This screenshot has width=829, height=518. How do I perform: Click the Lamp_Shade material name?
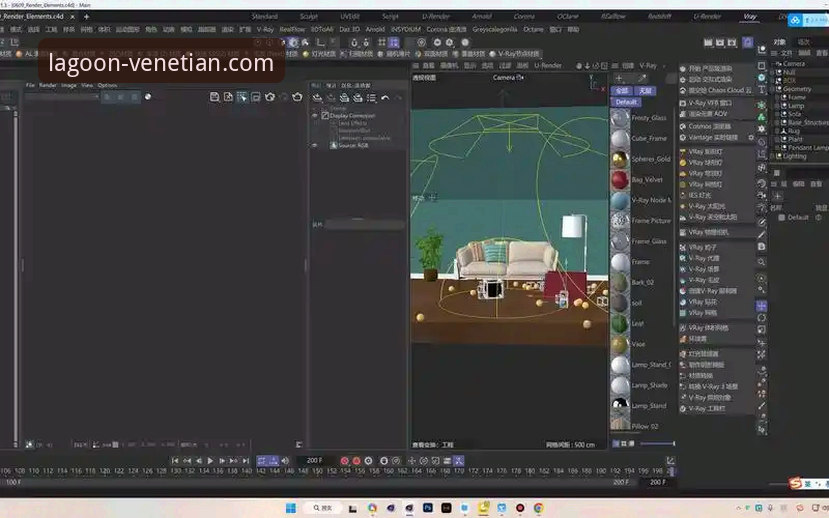(649, 385)
